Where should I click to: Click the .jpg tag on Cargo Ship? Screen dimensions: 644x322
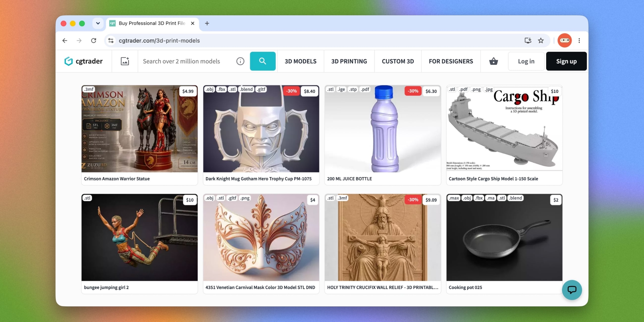pos(489,89)
